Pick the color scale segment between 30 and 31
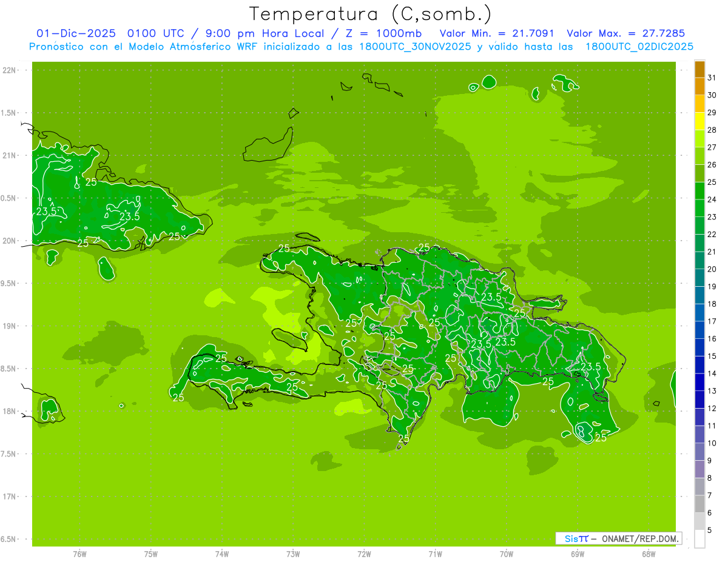728x562 pixels. pos(699,86)
